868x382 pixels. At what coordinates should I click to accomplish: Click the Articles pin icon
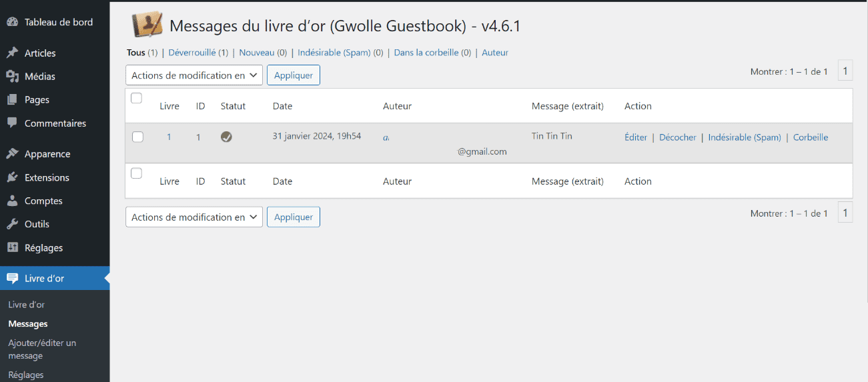[12, 53]
